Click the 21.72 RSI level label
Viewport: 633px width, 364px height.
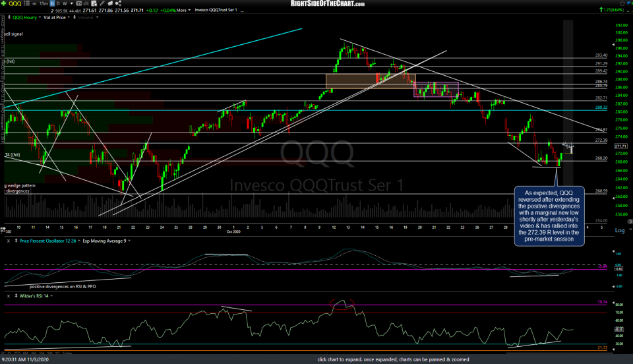(x=602, y=348)
